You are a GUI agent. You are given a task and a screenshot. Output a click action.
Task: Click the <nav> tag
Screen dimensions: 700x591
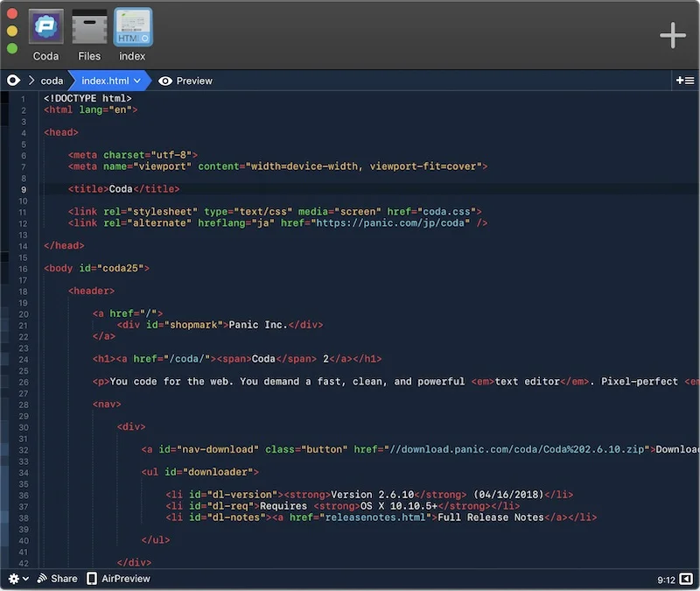pos(107,405)
